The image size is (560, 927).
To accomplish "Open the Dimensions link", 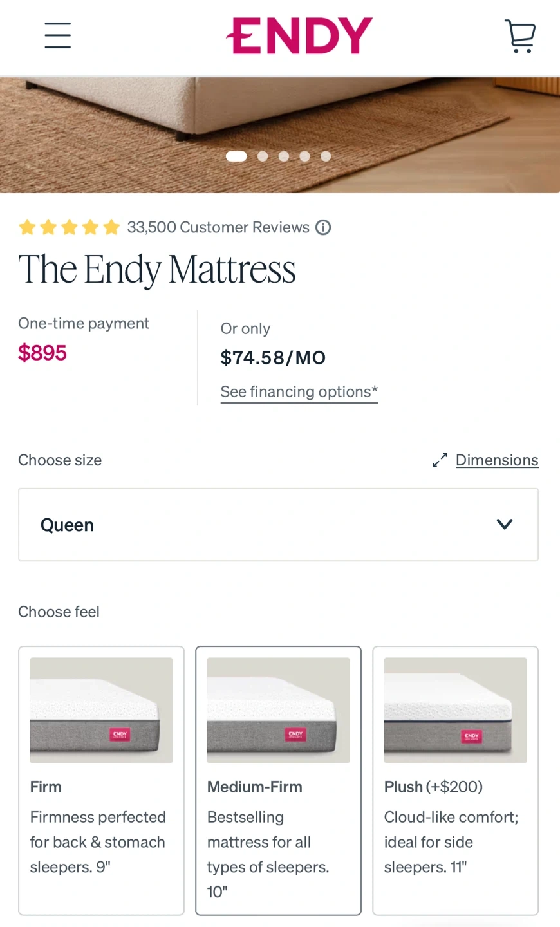I will point(497,460).
